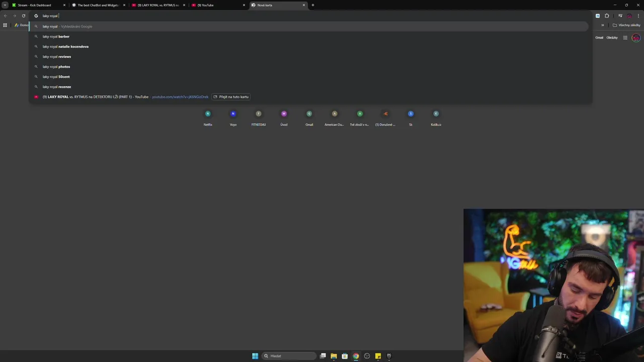Go forward with the browser forward arrow
The height and width of the screenshot is (362, 644).
coord(14,16)
